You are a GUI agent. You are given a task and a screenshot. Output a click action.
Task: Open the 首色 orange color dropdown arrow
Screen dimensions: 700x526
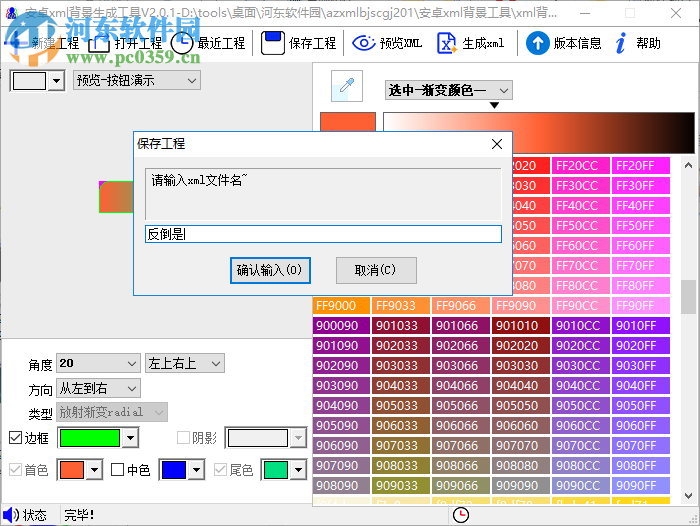pos(94,470)
